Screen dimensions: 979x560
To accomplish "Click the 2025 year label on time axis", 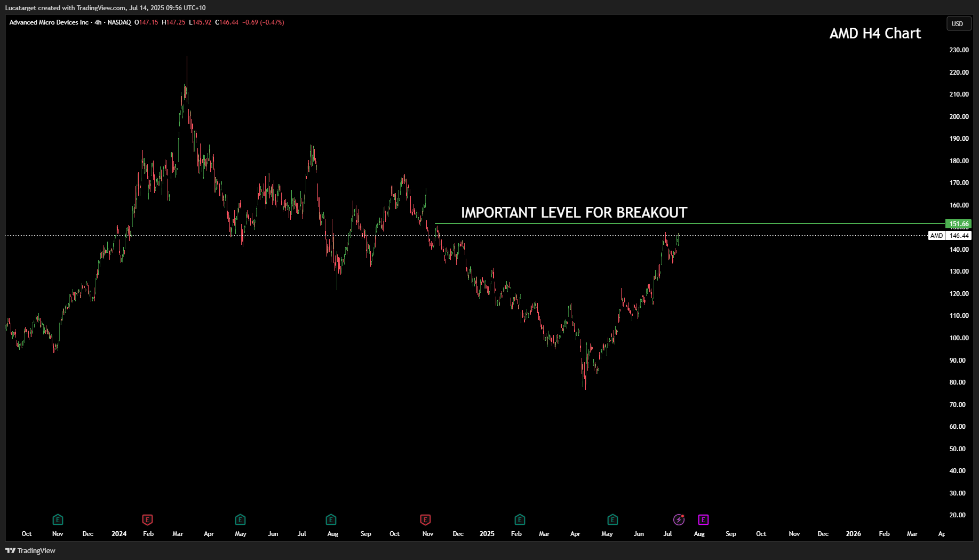I will point(487,534).
